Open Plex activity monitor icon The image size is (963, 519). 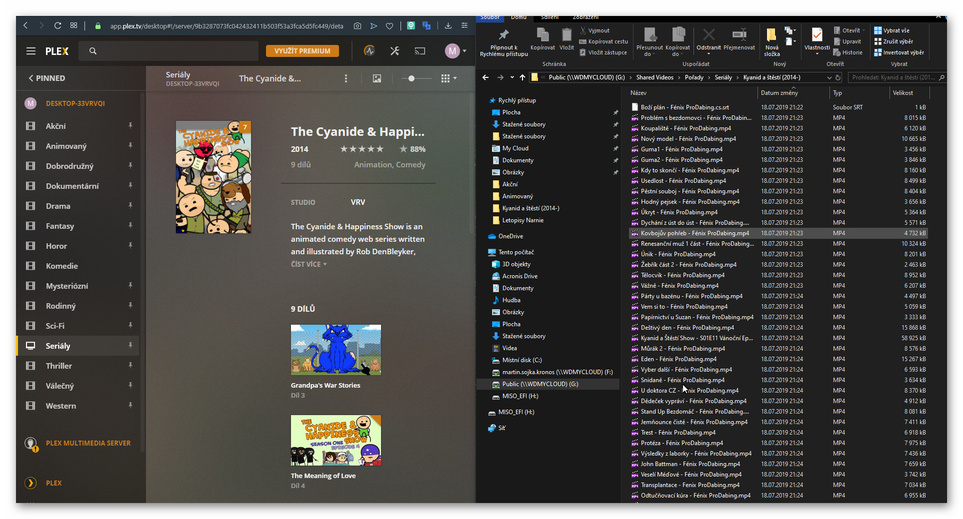[369, 51]
